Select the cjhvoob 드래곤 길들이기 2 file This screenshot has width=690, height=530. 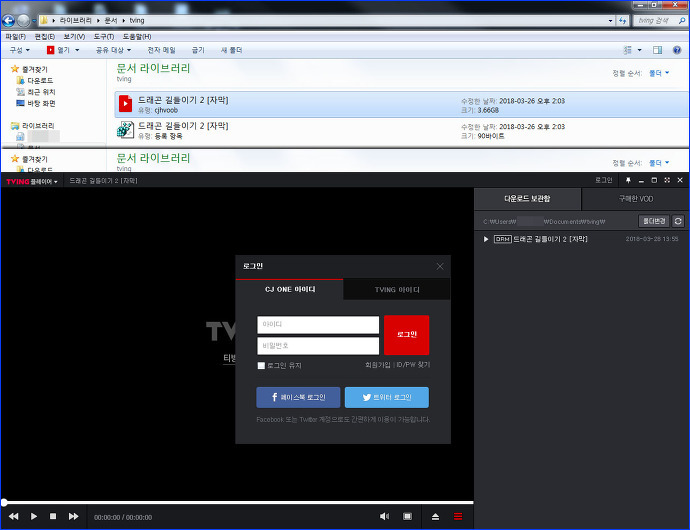click(x=401, y=105)
